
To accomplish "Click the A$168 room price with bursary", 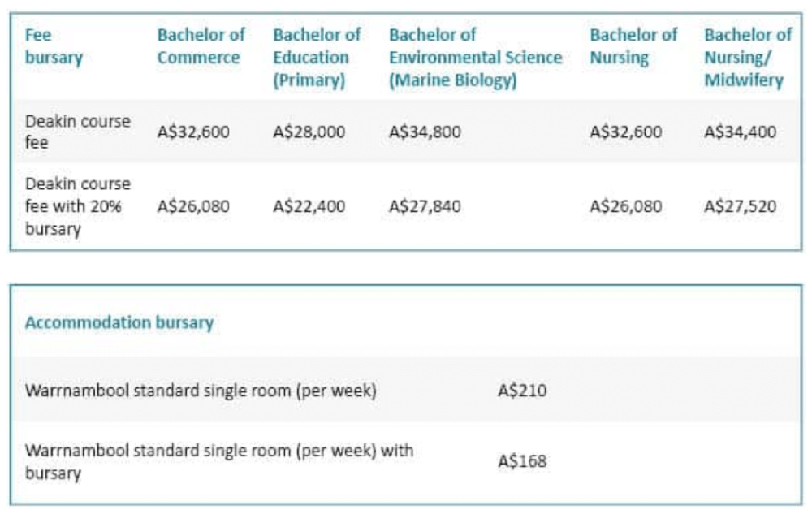I will (x=522, y=461).
